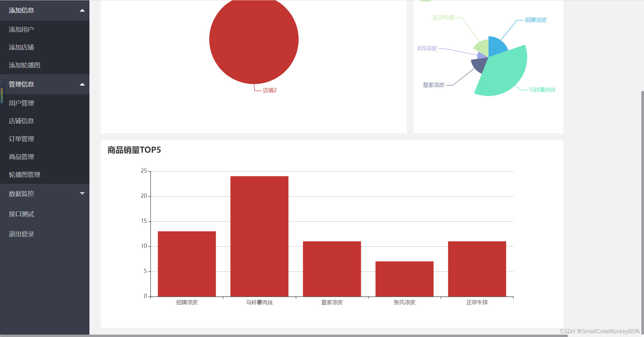
Task: Open the 添加用户 menu item
Action: [x=45, y=30]
